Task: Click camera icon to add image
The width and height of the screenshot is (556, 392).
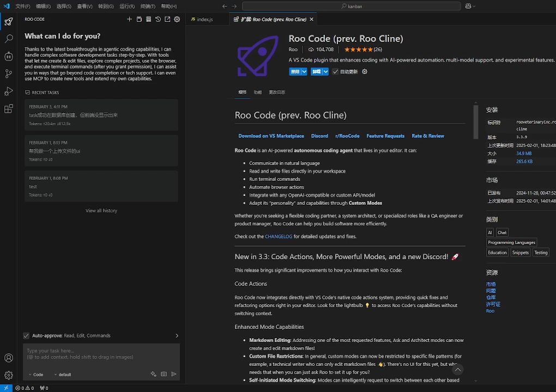Action: click(164, 375)
